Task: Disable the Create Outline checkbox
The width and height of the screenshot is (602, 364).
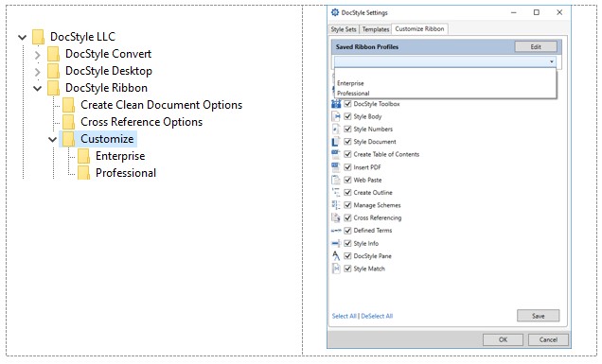Action: (347, 193)
